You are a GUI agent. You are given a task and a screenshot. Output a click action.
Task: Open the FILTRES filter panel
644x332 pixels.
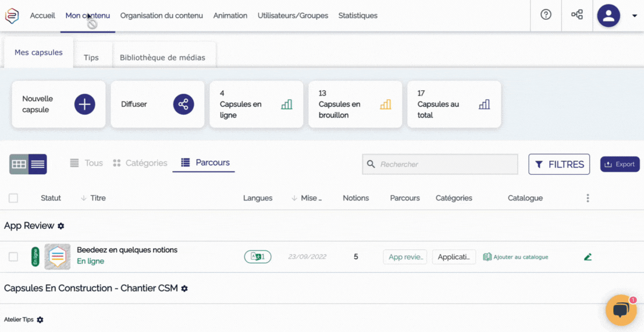558,164
